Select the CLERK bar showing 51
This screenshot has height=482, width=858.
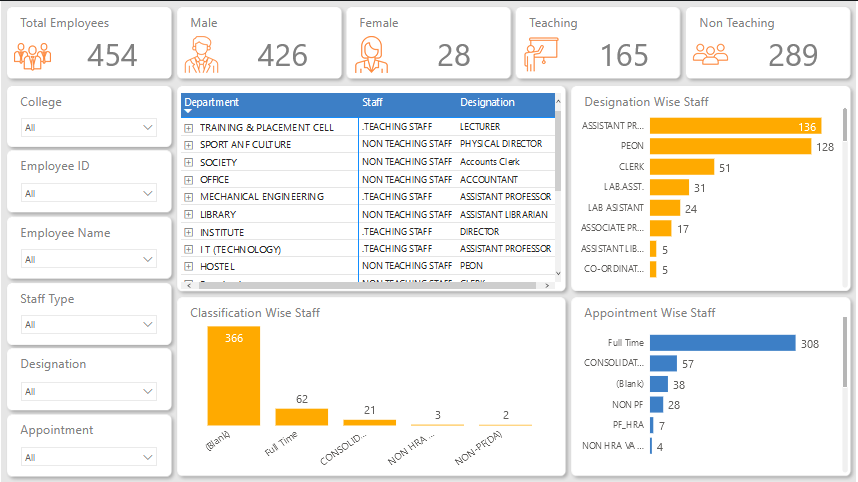(682, 167)
